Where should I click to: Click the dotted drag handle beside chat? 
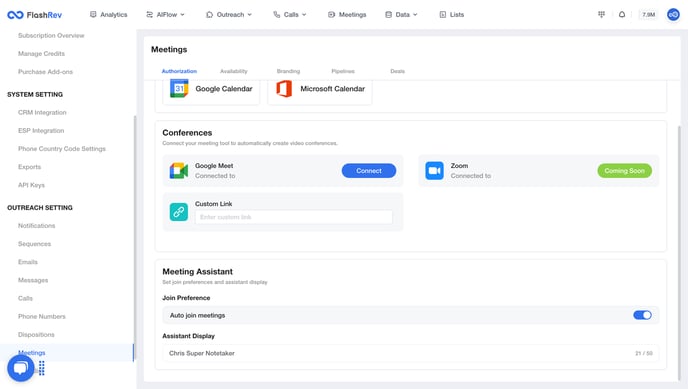tap(42, 368)
